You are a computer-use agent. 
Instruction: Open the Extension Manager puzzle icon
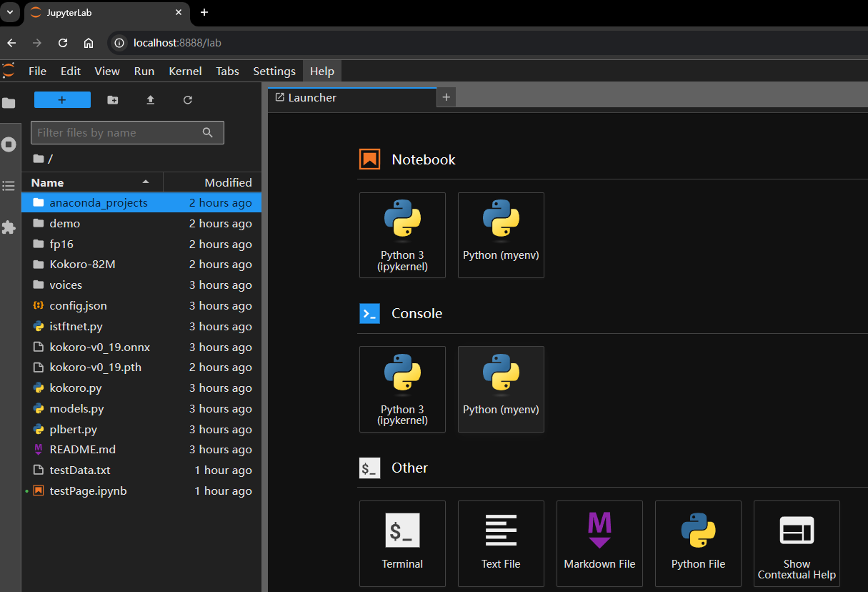click(x=9, y=227)
